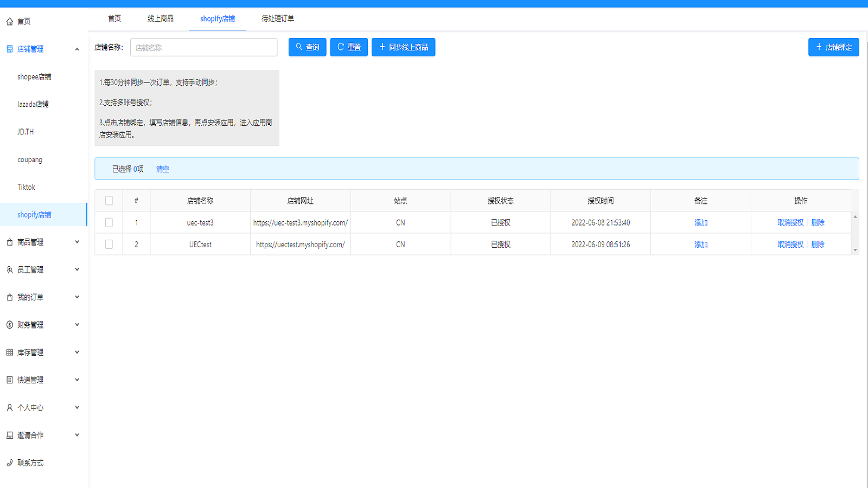The height and width of the screenshot is (488, 868).
Task: Toggle the select-all checkbox in the table header
Action: [109, 201]
